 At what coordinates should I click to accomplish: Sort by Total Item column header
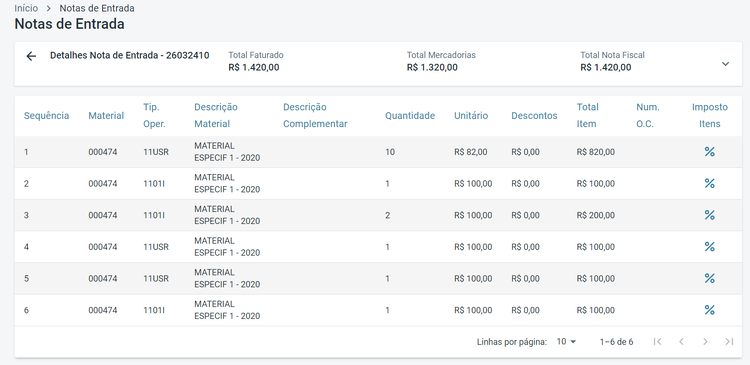pos(588,115)
